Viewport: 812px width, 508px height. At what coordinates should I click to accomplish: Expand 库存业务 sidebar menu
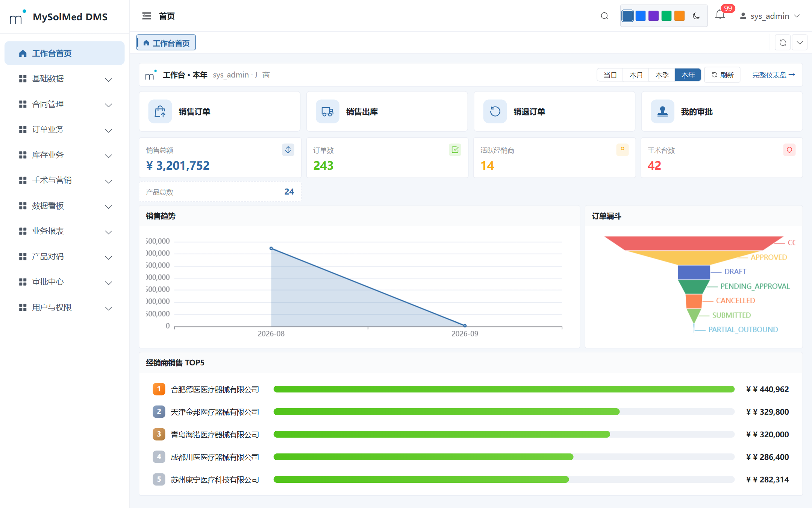click(65, 155)
